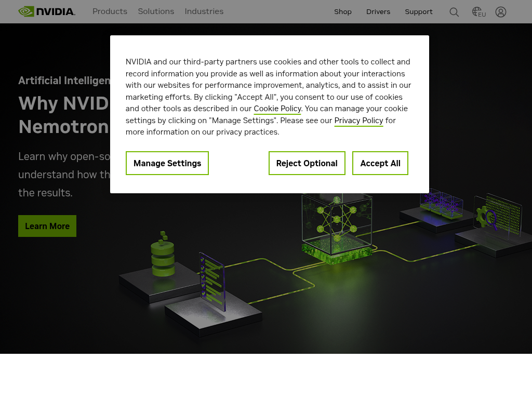This screenshot has height=399, width=532.
Task: Follow the Cookie Policy link
Action: pyautogui.click(x=277, y=109)
